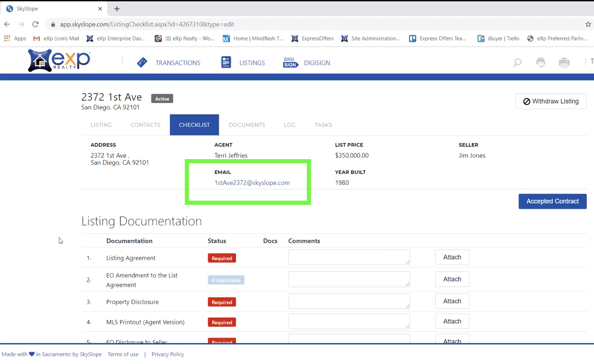Click the Property Disclosure comments field
The height and width of the screenshot is (364, 594).
point(349,301)
